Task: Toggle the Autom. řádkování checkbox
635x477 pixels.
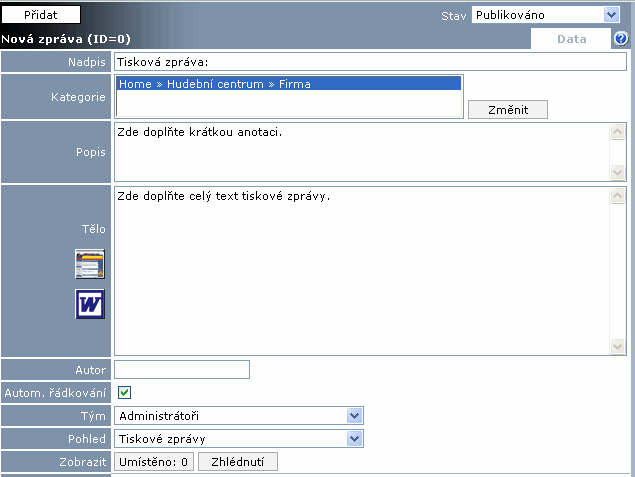Action: 125,392
